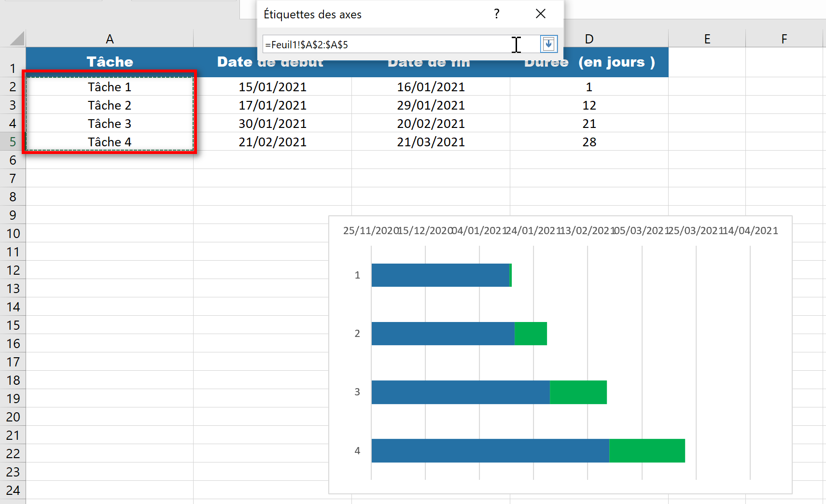The width and height of the screenshot is (826, 504).
Task: Select end date cell 29/01/2021
Action: pyautogui.click(x=431, y=105)
